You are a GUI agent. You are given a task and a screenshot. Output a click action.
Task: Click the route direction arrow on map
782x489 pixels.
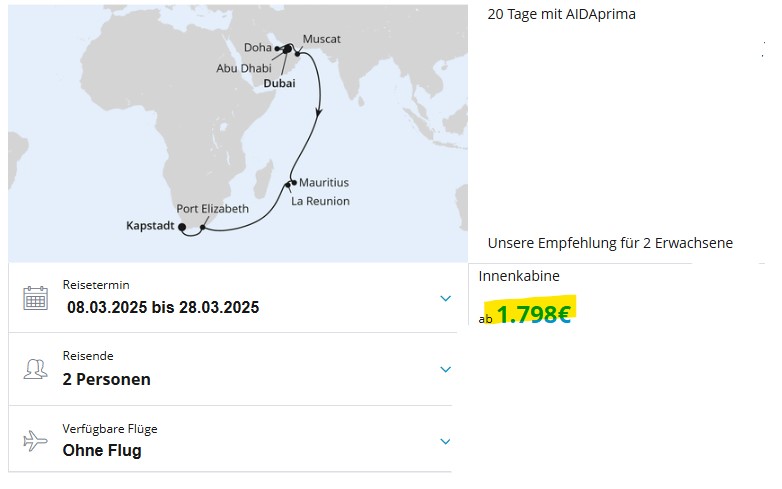tap(318, 113)
